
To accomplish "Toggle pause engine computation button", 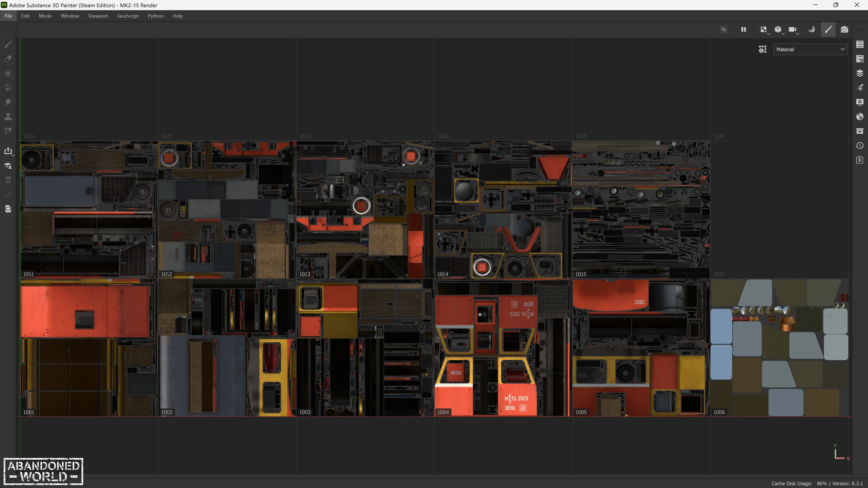I will coord(743,30).
